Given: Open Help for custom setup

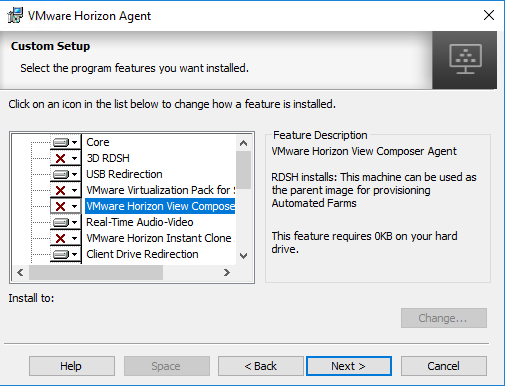Looking at the screenshot, I should tap(72, 366).
